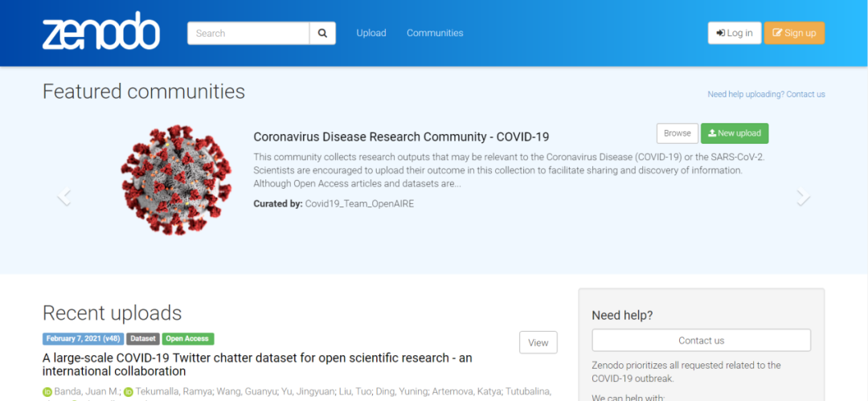
Task: Click the Recent uploads heading
Action: [x=113, y=313]
